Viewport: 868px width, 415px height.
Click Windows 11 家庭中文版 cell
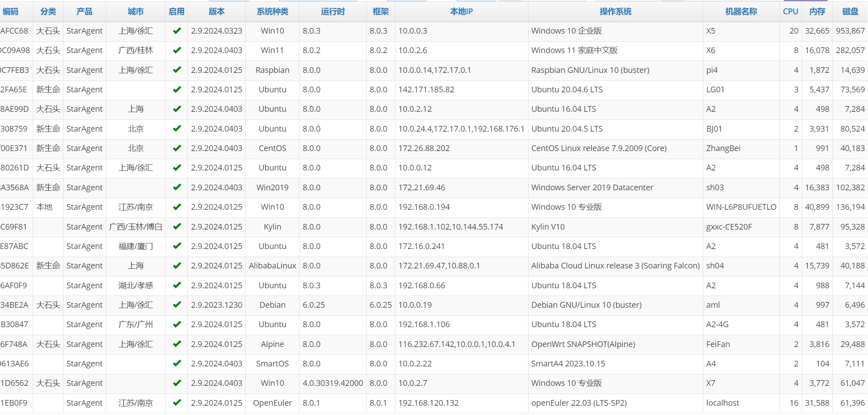(x=574, y=50)
